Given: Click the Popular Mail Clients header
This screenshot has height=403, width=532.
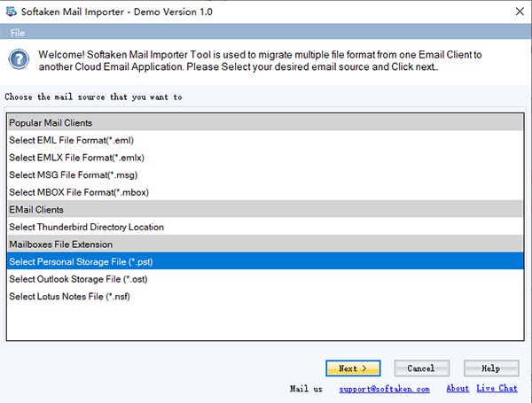Looking at the screenshot, I should 264,123.
